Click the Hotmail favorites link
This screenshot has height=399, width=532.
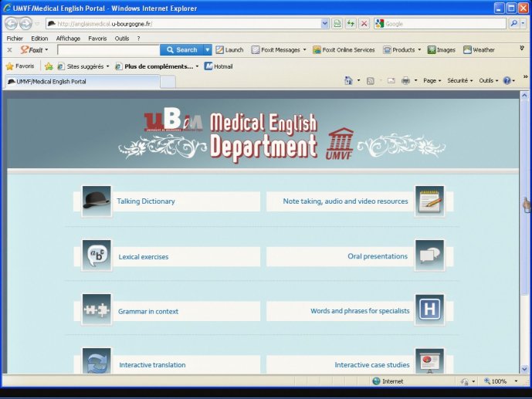coord(219,66)
